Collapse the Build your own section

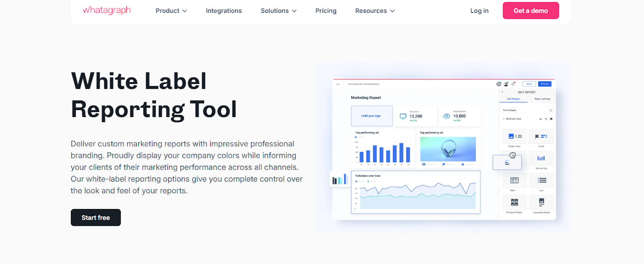pos(504,119)
